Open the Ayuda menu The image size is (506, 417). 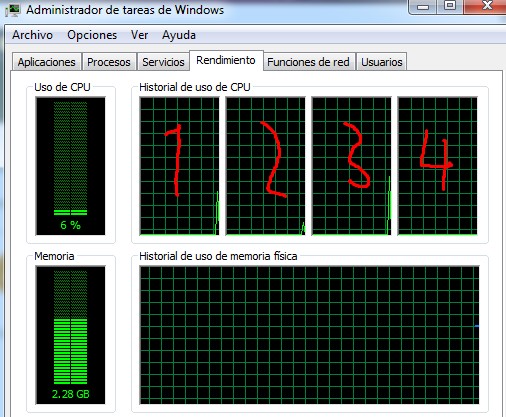(x=179, y=35)
